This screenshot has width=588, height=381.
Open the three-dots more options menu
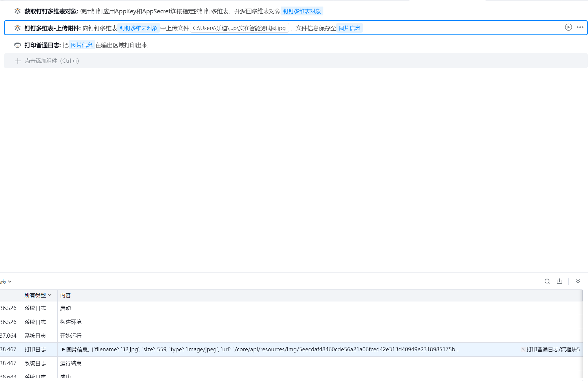pyautogui.click(x=580, y=27)
